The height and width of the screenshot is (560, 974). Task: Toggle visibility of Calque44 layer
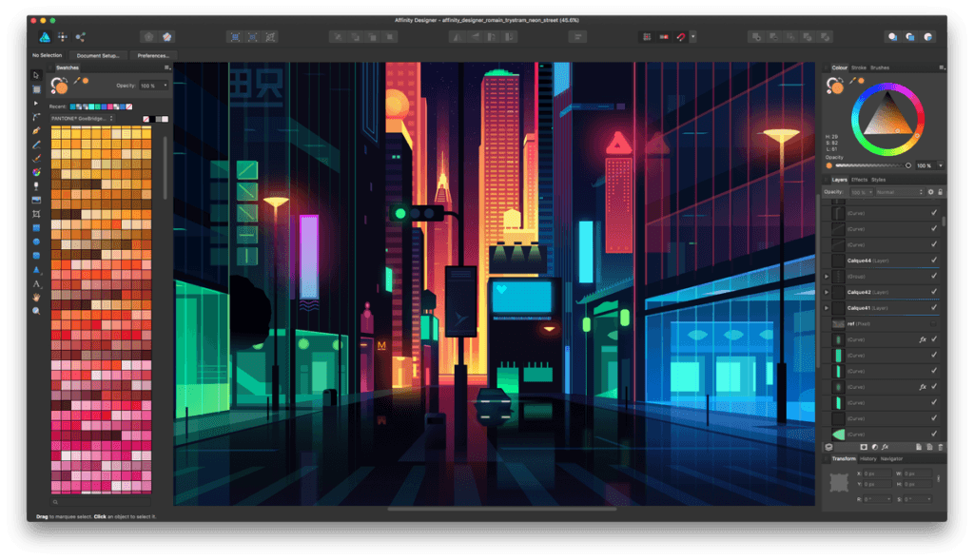(934, 261)
